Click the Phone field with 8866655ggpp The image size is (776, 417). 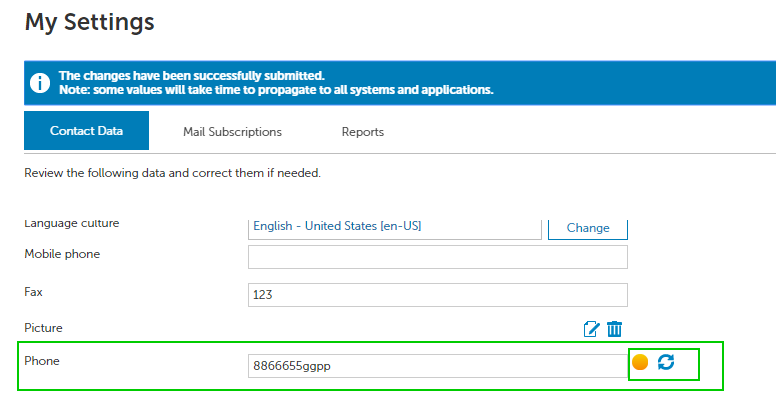438,366
